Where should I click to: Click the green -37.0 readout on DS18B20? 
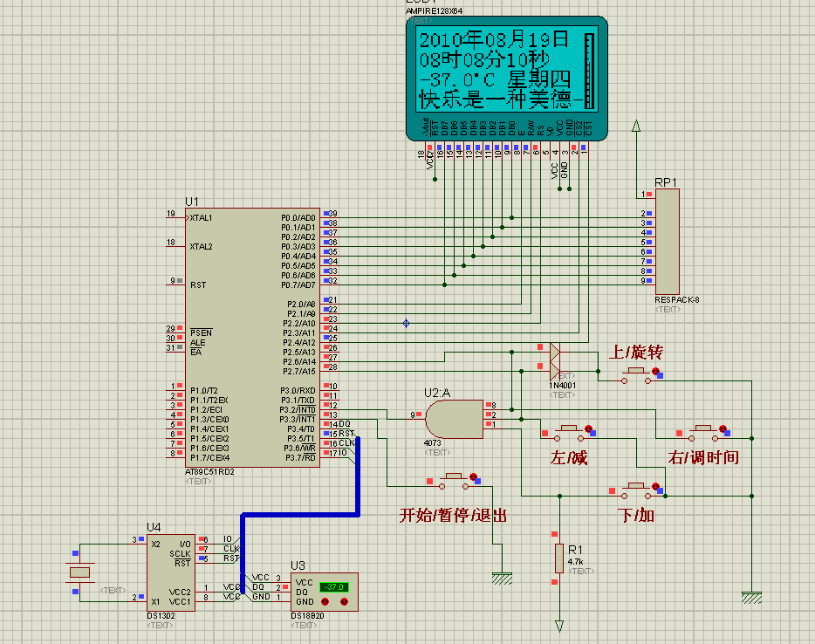coord(333,587)
